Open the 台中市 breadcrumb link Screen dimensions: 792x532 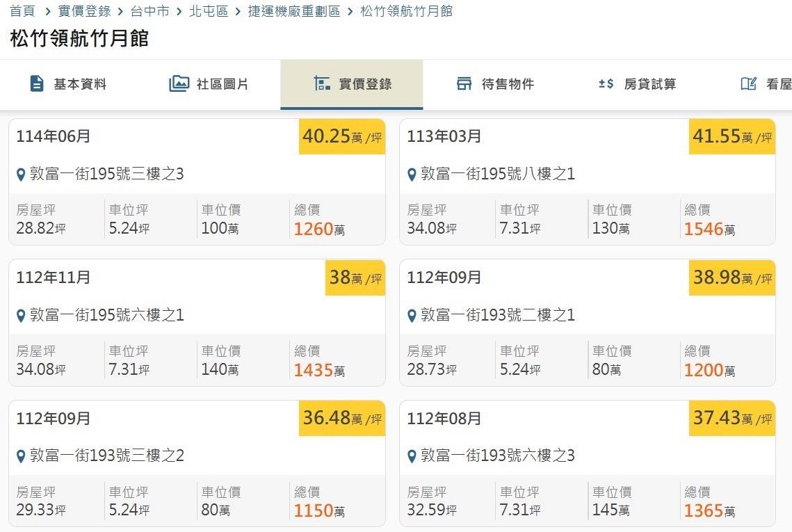[149, 12]
